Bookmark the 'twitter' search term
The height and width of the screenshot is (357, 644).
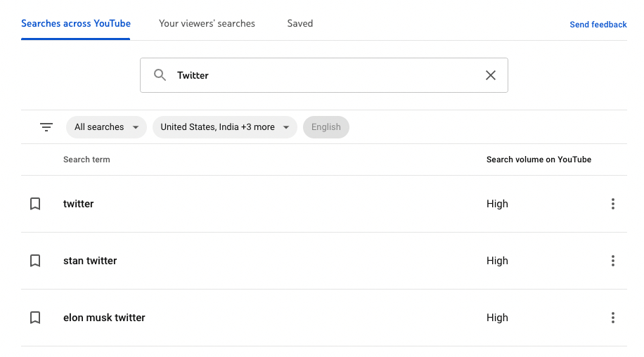pos(35,204)
